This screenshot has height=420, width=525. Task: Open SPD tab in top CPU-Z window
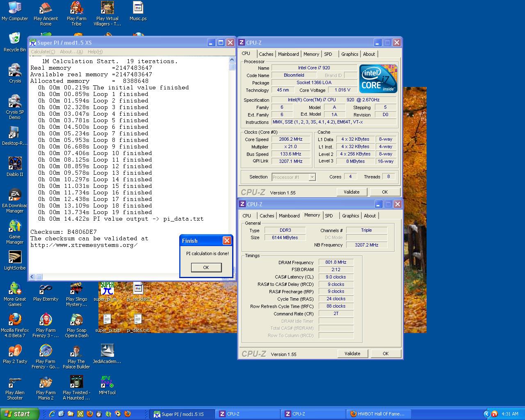328,54
